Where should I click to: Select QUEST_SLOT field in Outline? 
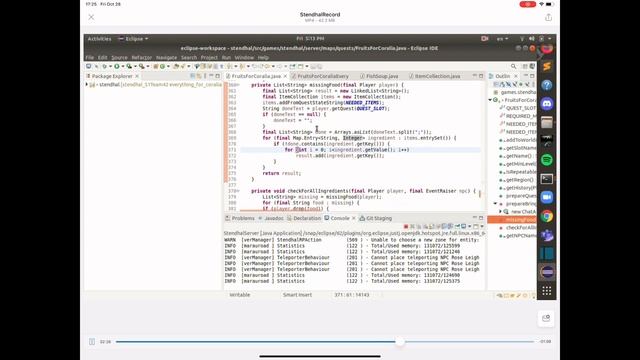point(518,108)
